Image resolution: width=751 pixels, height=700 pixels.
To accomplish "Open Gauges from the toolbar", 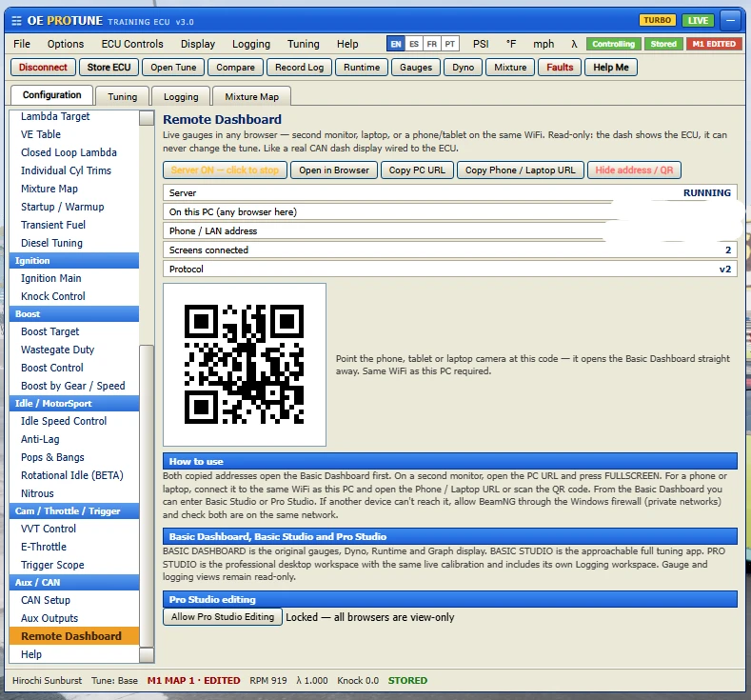I will pyautogui.click(x=416, y=67).
